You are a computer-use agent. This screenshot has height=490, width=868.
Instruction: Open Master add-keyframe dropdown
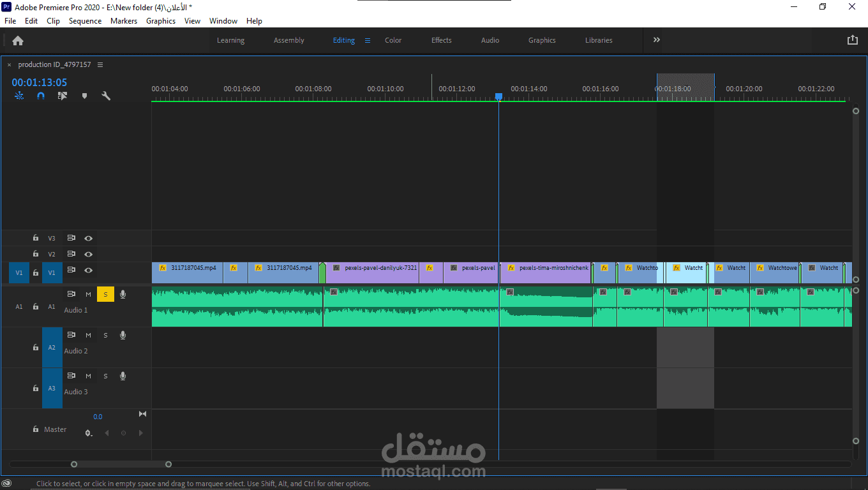[x=89, y=433]
